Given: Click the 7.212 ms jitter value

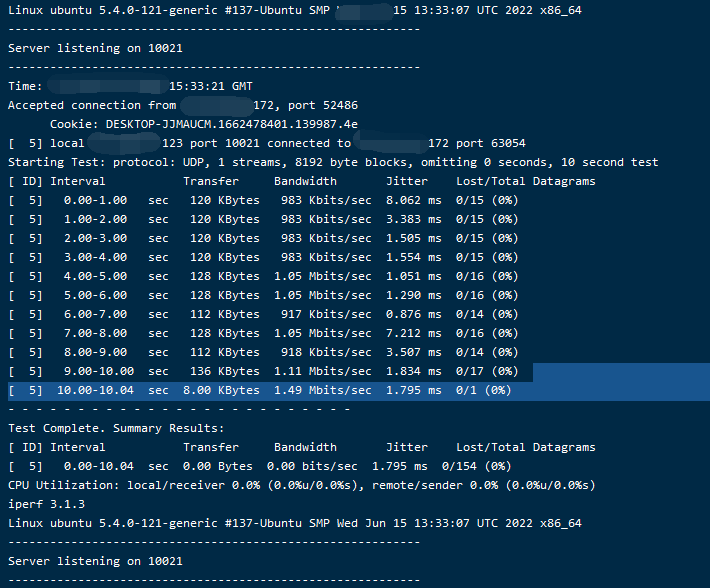Looking at the screenshot, I should (413, 333).
